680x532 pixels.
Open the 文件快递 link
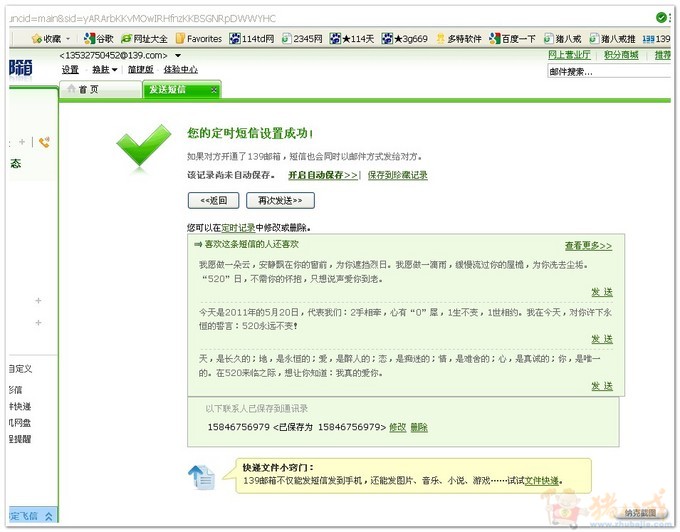(542, 480)
